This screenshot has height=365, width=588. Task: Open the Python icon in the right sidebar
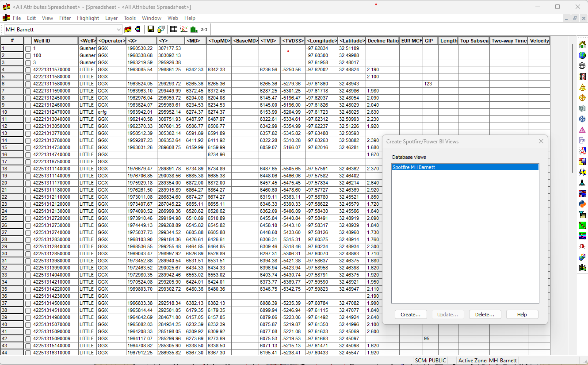pyautogui.click(x=582, y=204)
